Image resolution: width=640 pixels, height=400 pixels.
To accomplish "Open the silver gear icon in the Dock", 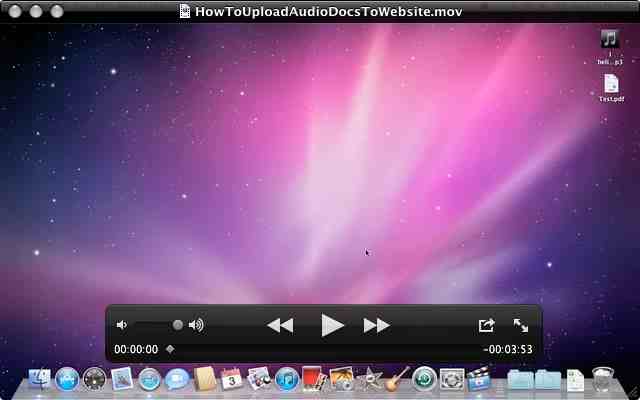I will [452, 379].
